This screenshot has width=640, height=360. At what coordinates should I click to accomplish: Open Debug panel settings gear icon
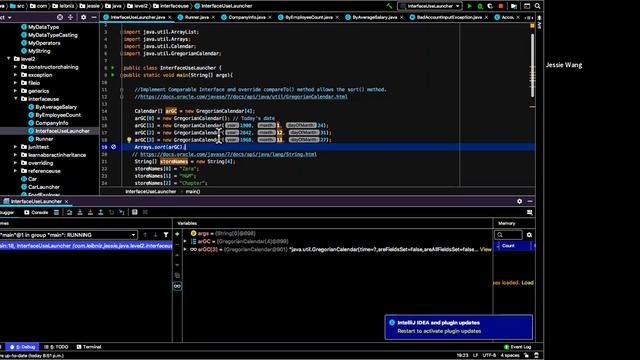point(519,201)
